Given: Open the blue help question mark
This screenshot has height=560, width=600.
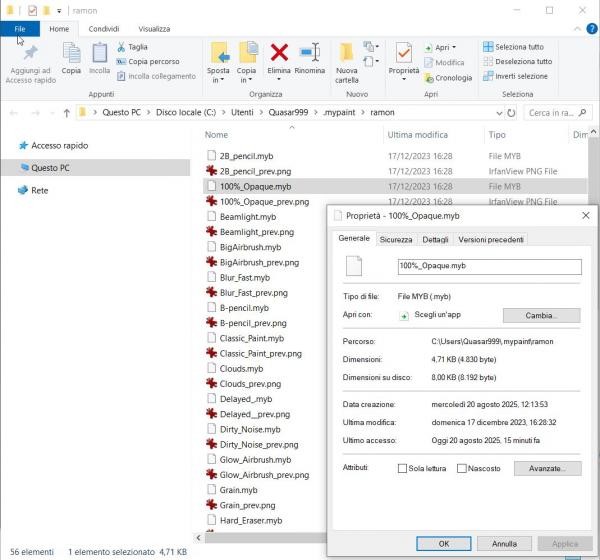Looking at the screenshot, I should pyautogui.click(x=592, y=29).
